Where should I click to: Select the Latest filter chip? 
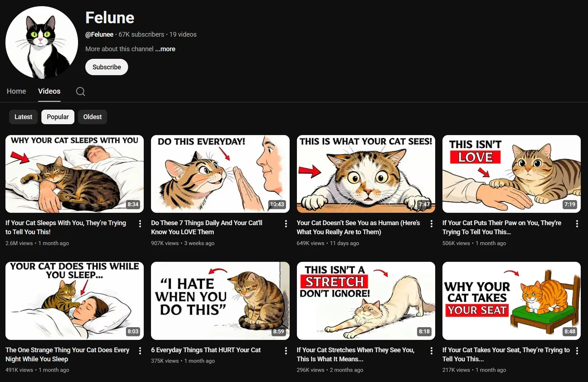(23, 117)
